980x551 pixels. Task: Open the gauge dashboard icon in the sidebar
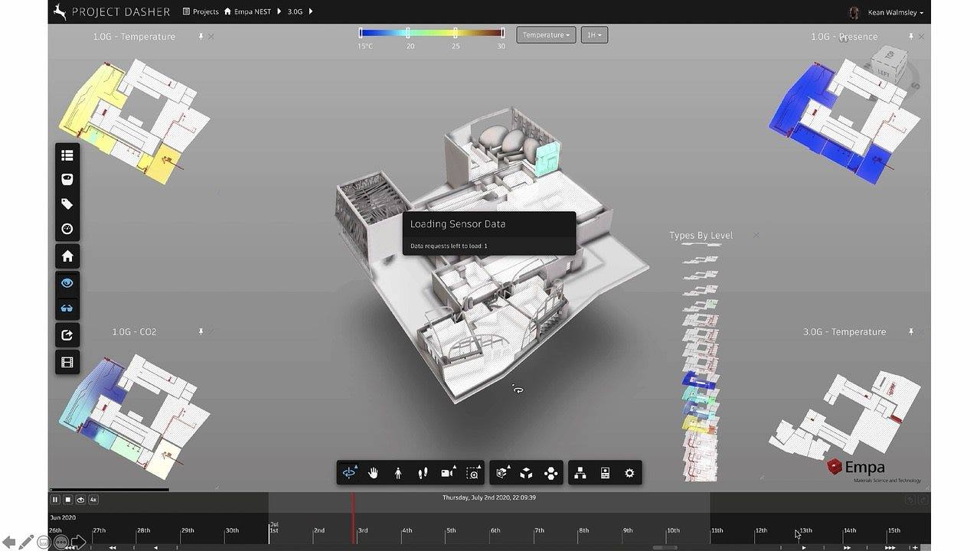[x=67, y=229]
